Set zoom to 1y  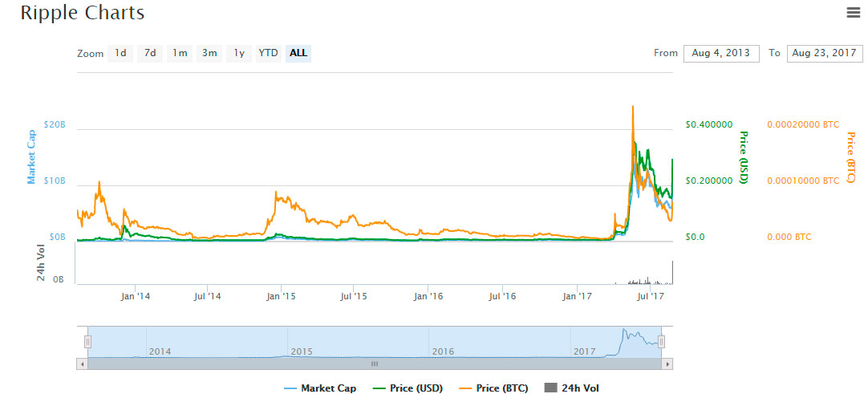(238, 53)
